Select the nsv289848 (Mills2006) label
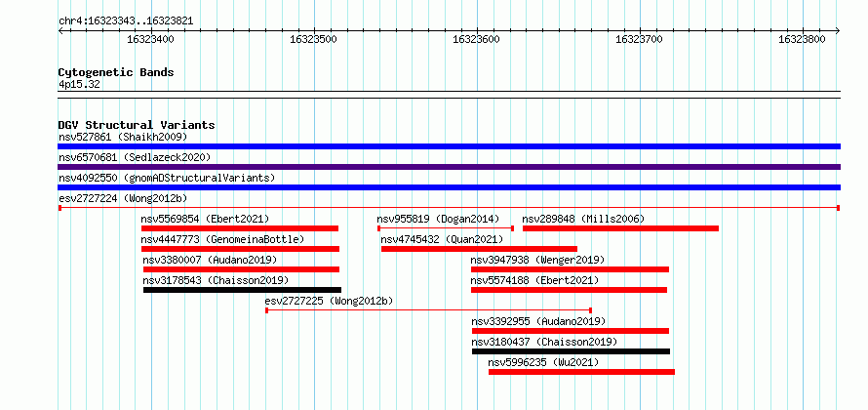Screen dimensions: 868x410 [583, 219]
